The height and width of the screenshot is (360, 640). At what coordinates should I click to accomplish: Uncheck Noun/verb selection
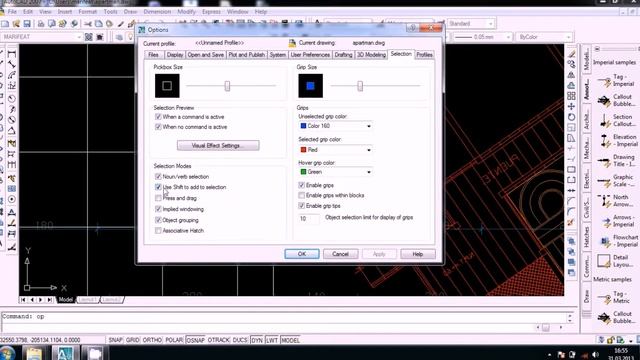(158, 176)
